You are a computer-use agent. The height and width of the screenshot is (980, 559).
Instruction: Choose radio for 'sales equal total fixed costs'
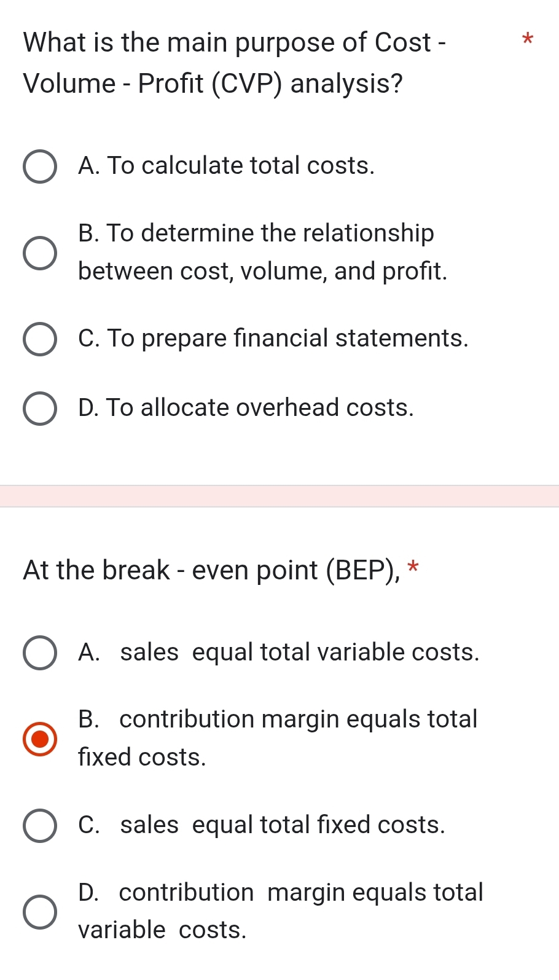(x=40, y=825)
